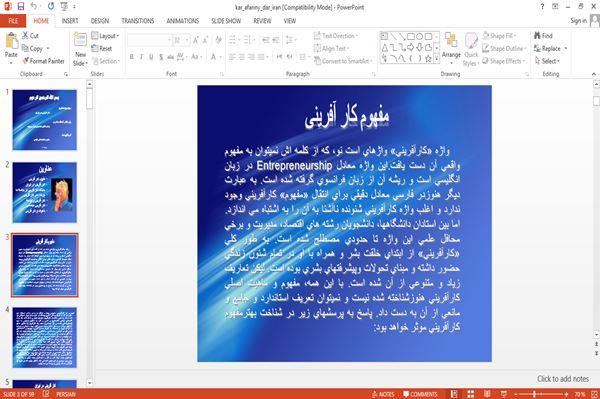Click to add notes field

(x=563, y=379)
